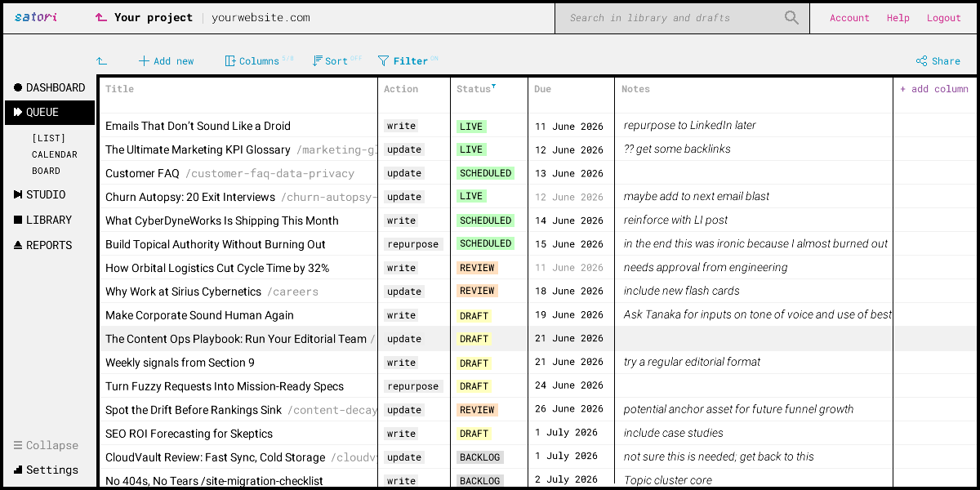The width and height of the screenshot is (980, 490).
Task: Sort by the Status column header
Action: point(474,89)
